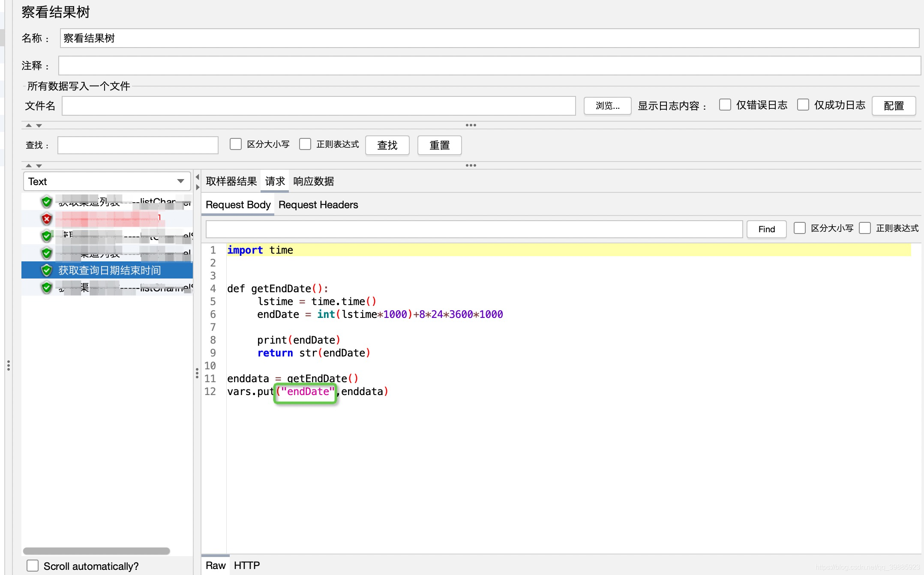This screenshot has width=924, height=575.
Task: Click the 重置 button
Action: (x=439, y=145)
